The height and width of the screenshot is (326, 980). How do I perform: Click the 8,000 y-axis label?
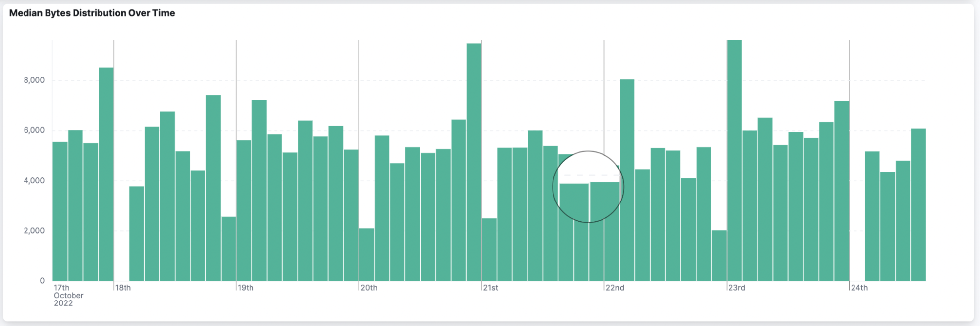tap(34, 80)
